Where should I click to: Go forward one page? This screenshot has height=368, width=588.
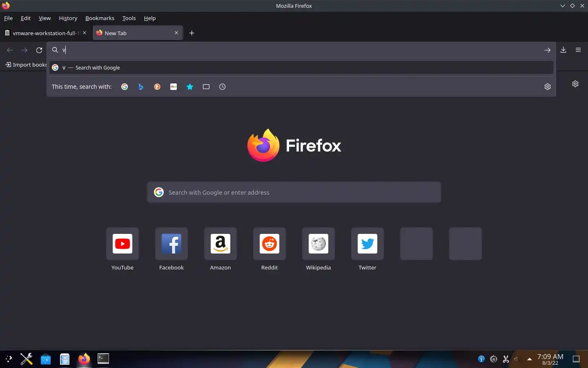coord(24,50)
